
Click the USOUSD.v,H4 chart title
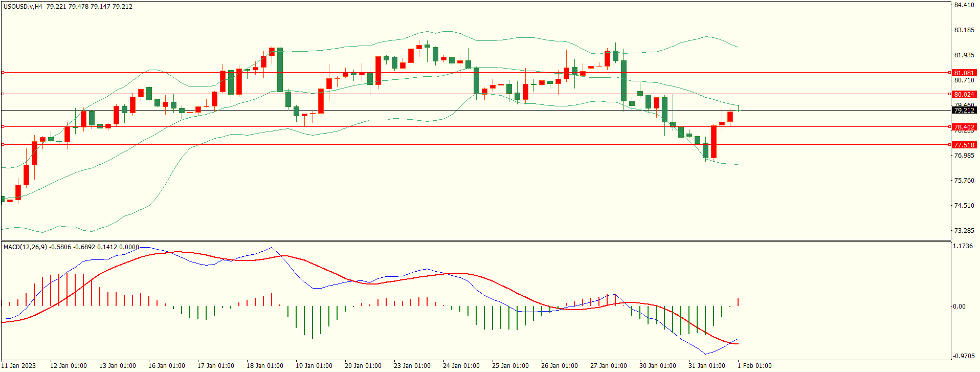point(23,7)
